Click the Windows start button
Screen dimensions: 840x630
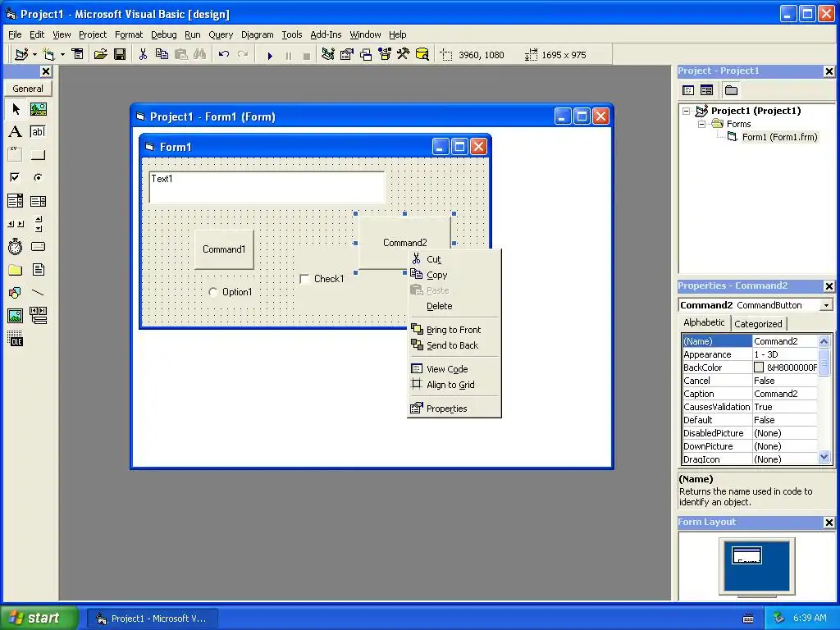tap(39, 618)
